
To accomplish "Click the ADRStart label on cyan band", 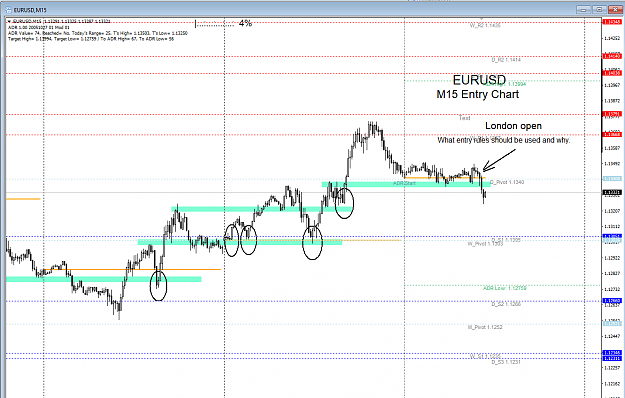I will (404, 183).
